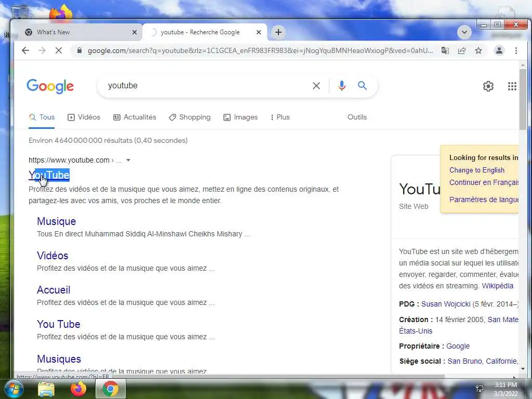Image resolution: width=532 pixels, height=399 pixels.
Task: Click Change to English link
Action: [477, 170]
